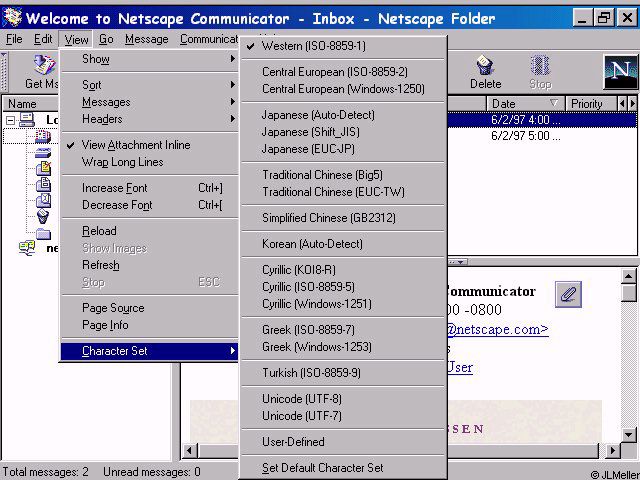Click Decrease Font menu entry
Viewport: 640px width, 480px height.
[149, 205]
